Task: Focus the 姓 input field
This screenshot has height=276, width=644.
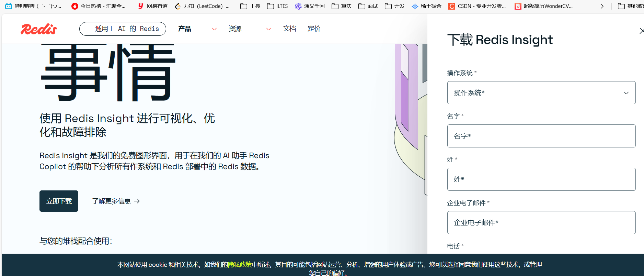Action: pos(541,179)
